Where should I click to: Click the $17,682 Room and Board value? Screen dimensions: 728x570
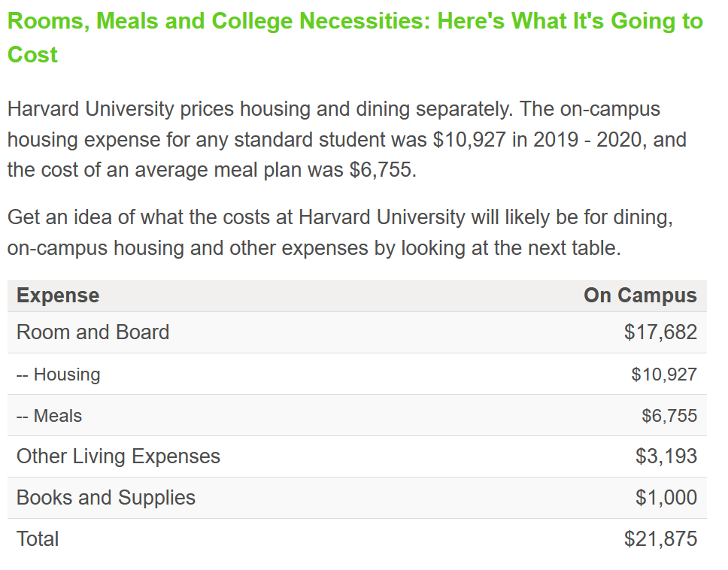coord(660,332)
